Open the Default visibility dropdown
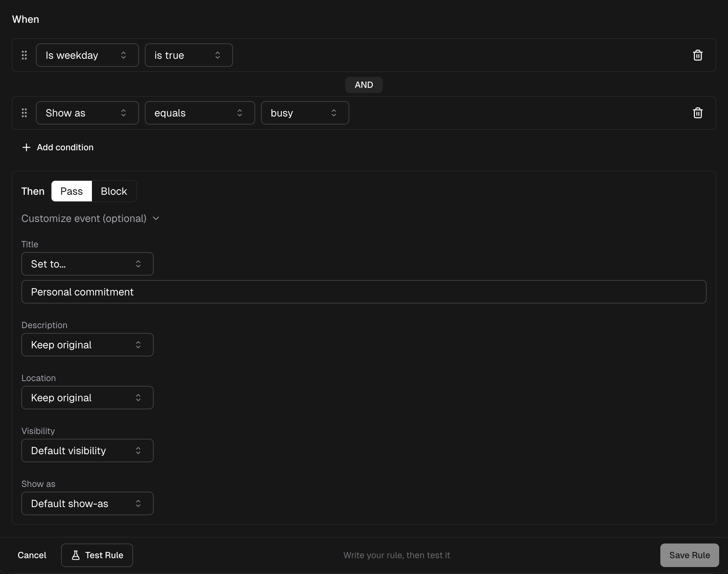Screen dimensions: 728x574 click(x=88, y=451)
